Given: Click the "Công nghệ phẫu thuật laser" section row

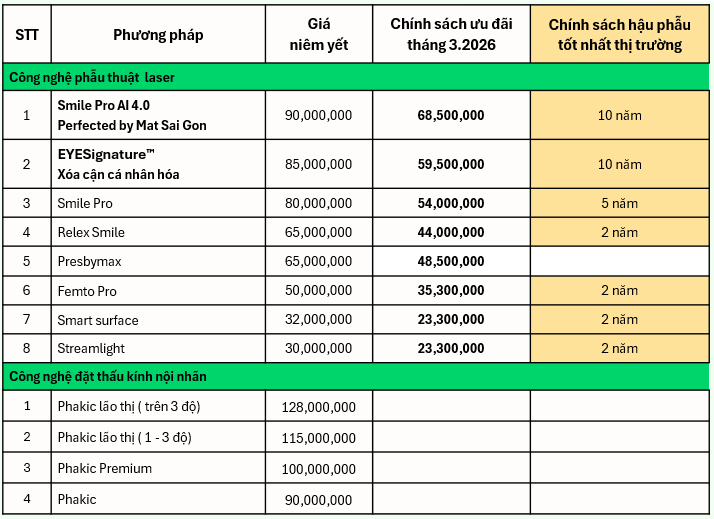Looking at the screenshot, I should (355, 77).
